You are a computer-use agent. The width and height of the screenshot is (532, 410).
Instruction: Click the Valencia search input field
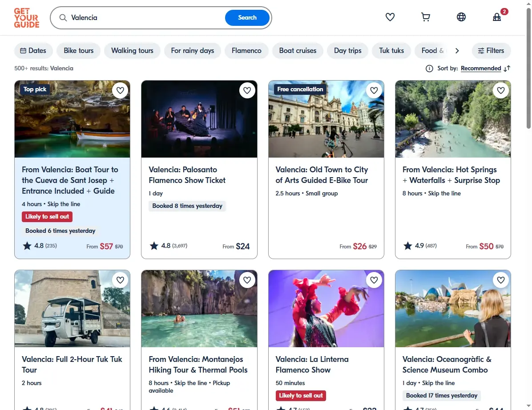pyautogui.click(x=146, y=18)
